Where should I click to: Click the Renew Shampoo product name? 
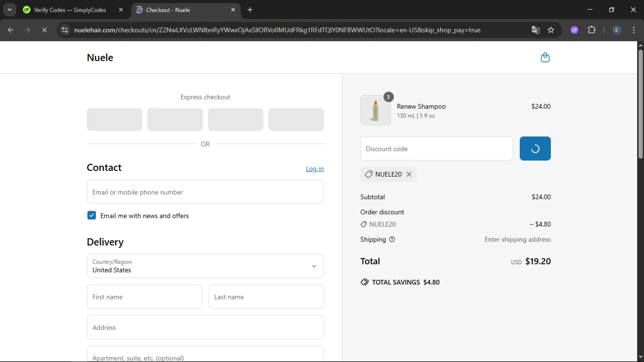[x=421, y=106]
